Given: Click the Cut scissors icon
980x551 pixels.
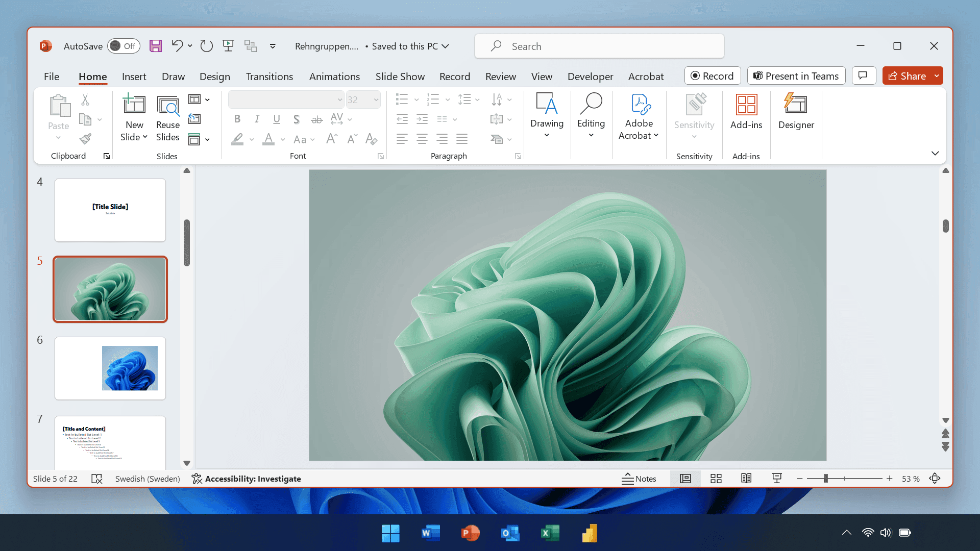Looking at the screenshot, I should (85, 99).
